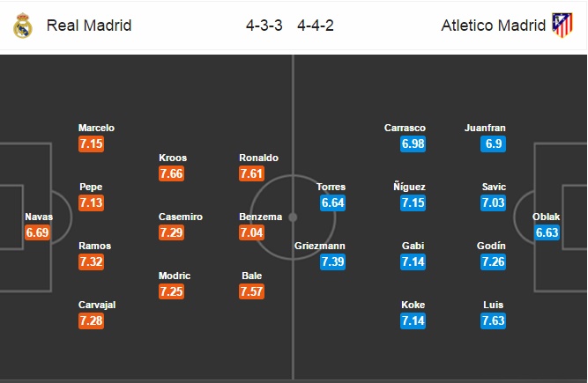Image resolution: width=588 pixels, height=383 pixels.
Task: Select Carvajal's 7.28 rating badge
Action: click(91, 320)
